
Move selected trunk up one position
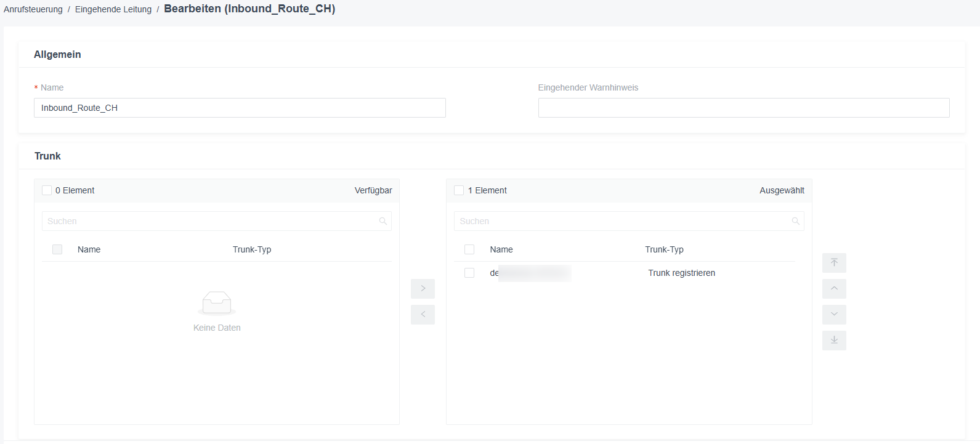(x=834, y=289)
